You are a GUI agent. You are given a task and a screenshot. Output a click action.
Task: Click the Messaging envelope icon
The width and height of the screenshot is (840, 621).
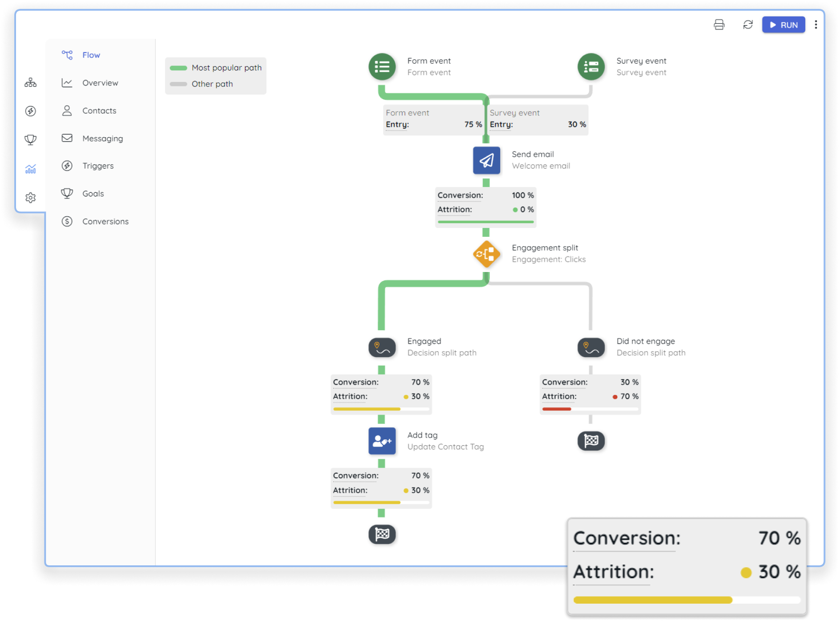(x=67, y=138)
